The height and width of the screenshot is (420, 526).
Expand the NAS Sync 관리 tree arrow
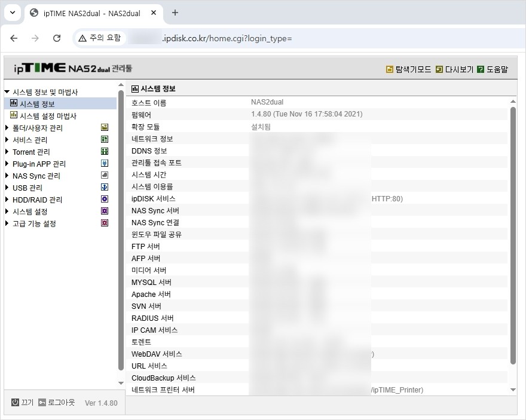(7, 175)
